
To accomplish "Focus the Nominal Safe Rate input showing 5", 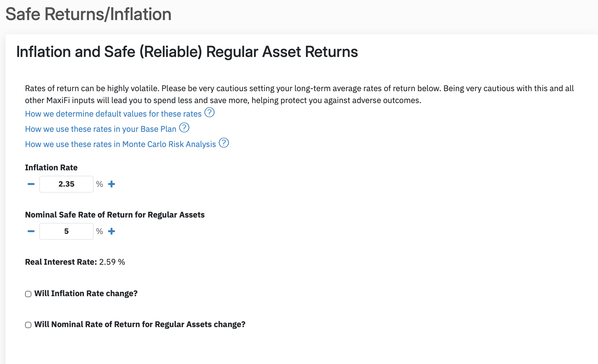I will pyautogui.click(x=66, y=231).
